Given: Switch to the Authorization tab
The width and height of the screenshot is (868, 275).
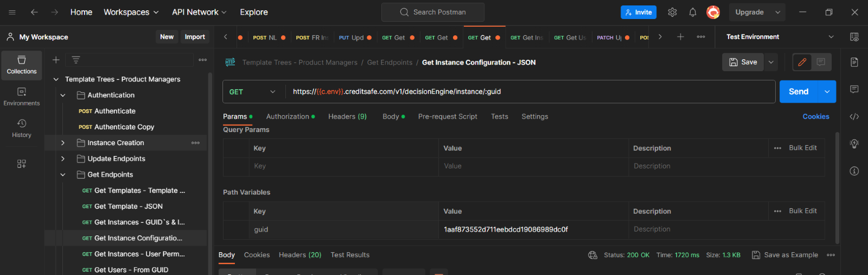Looking at the screenshot, I should pos(290,116).
